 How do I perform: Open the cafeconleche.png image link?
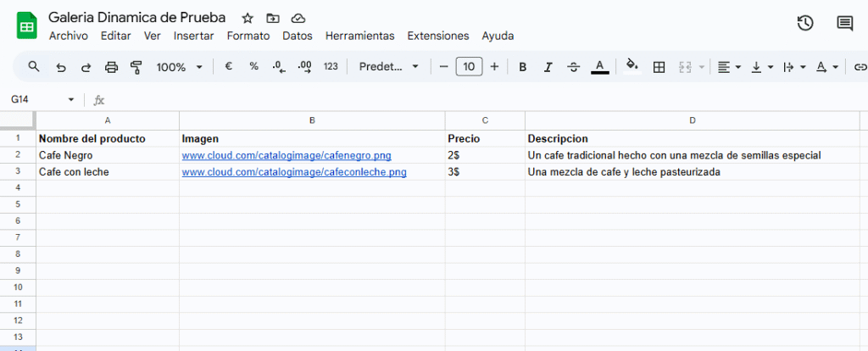(294, 172)
